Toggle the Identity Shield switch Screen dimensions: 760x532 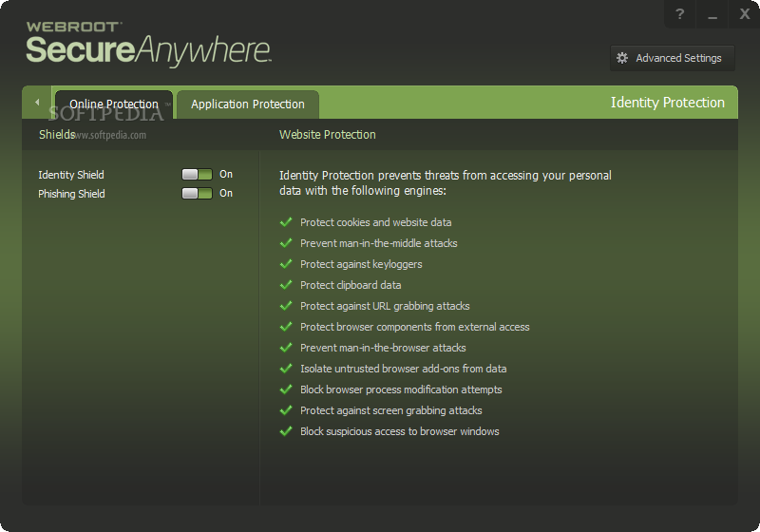click(197, 175)
